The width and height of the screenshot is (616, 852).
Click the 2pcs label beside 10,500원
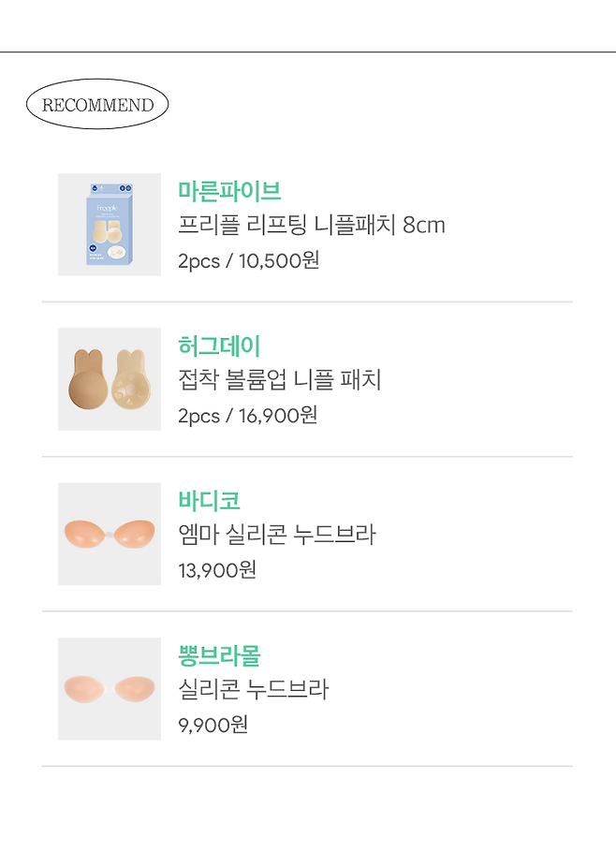[x=198, y=260]
